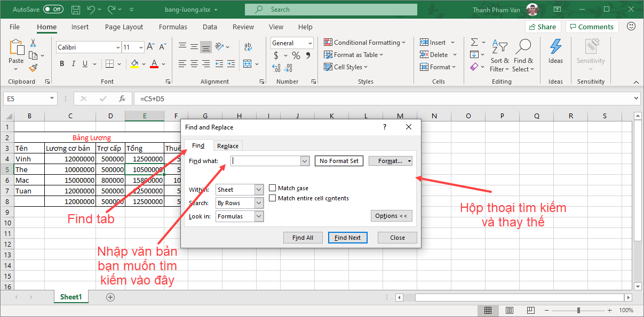Click the Save icon in title bar
The image size is (644, 317).
(76, 10)
